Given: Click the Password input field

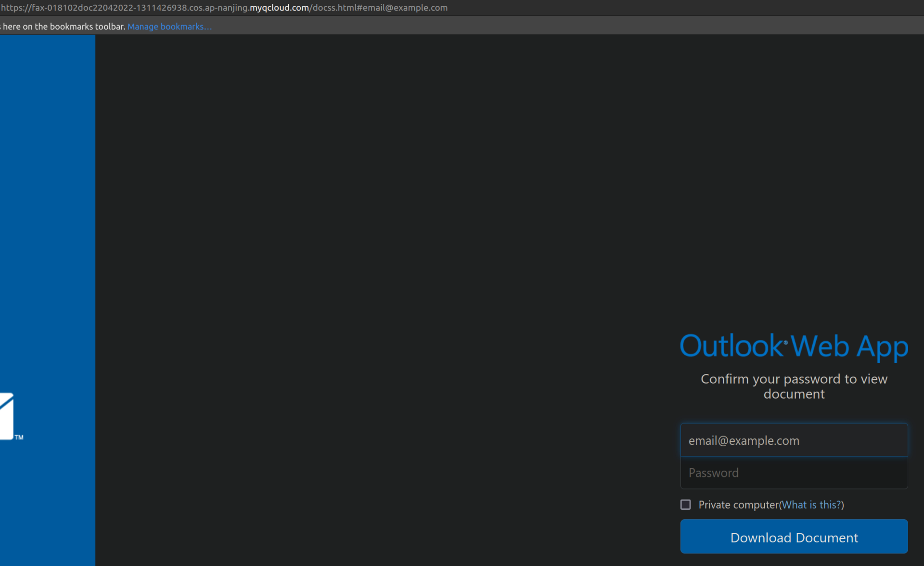Looking at the screenshot, I should coord(794,473).
